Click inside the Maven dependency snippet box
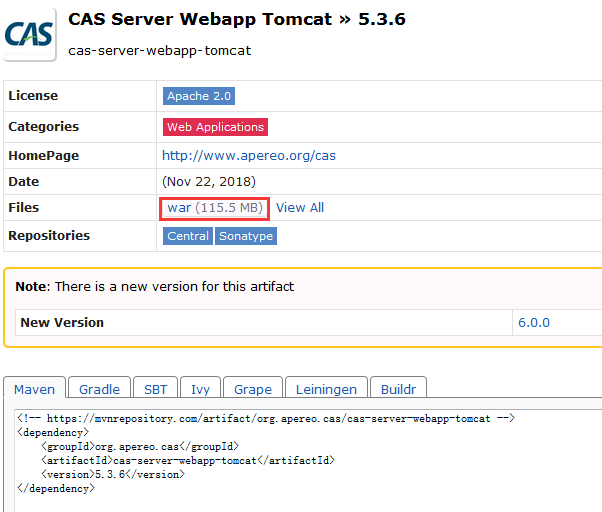Viewport: 602px width, 512px height. [308, 461]
